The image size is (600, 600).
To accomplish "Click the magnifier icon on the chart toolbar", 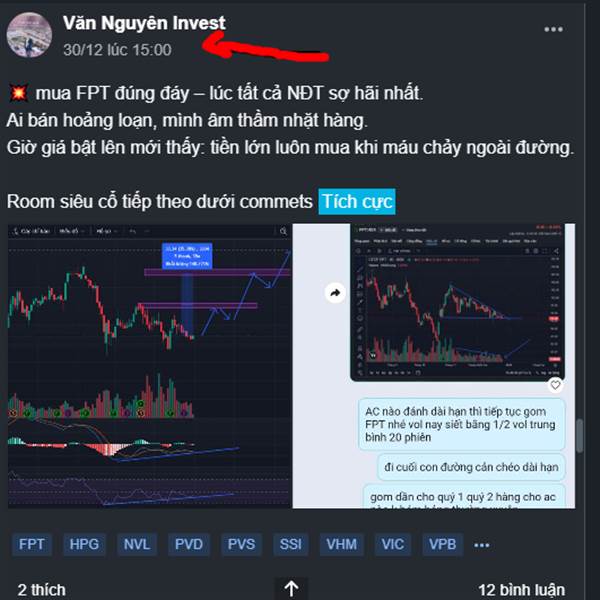I will point(283,231).
